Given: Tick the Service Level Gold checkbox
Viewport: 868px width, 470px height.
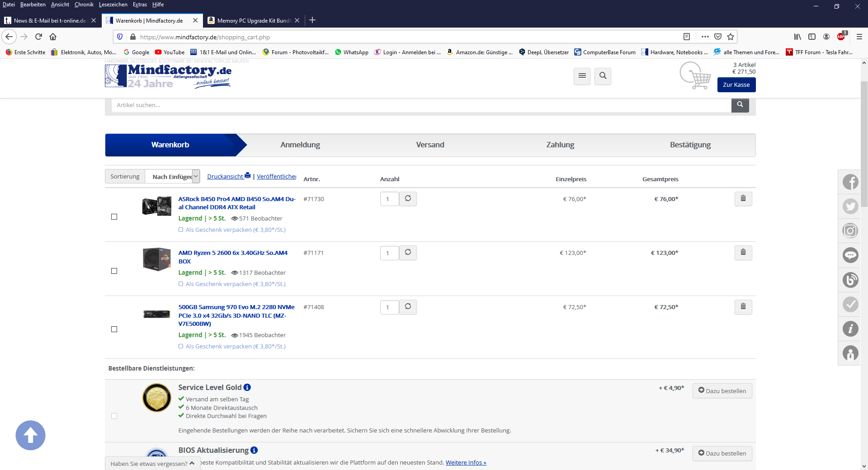Looking at the screenshot, I should click(x=114, y=416).
